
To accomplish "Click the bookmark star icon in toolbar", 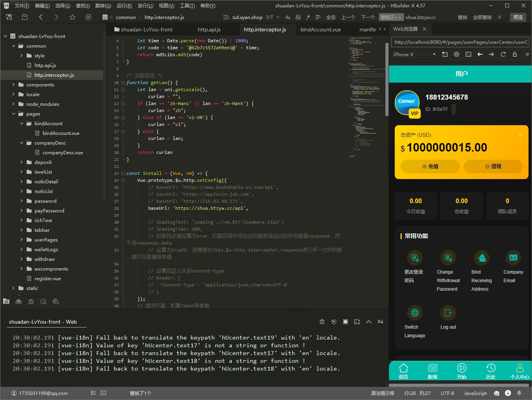I will [72, 17].
